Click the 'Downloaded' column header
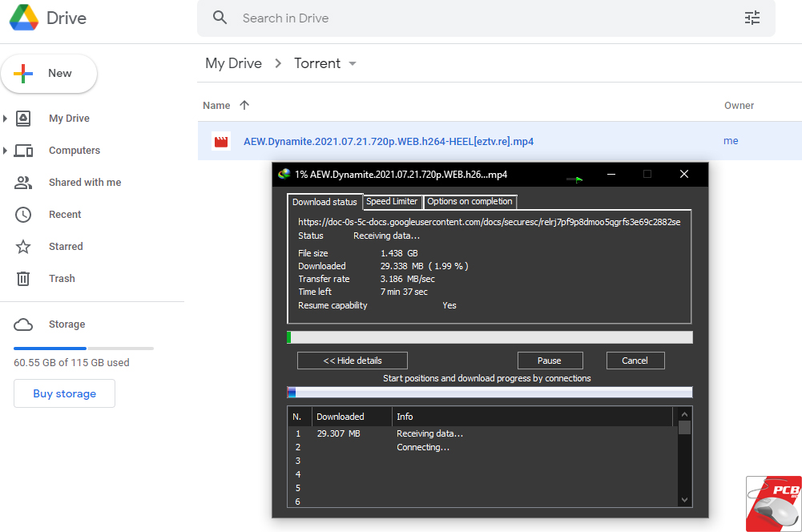The image size is (802, 532). 352,417
